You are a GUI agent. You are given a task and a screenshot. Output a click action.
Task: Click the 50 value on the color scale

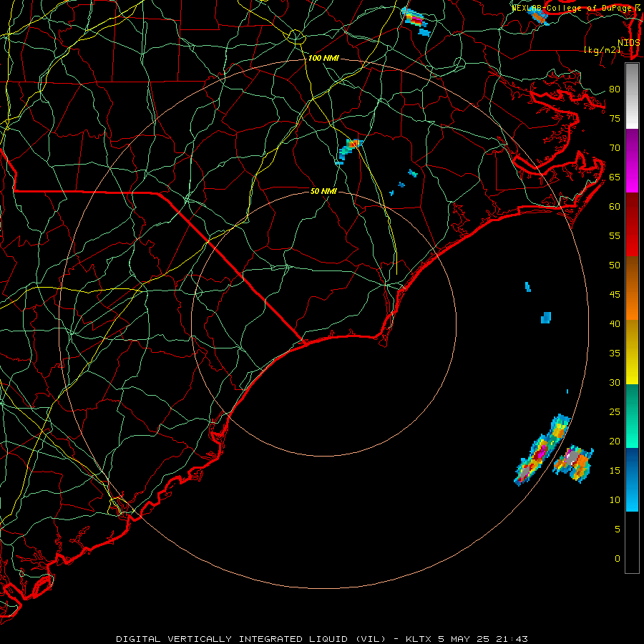tap(615, 265)
